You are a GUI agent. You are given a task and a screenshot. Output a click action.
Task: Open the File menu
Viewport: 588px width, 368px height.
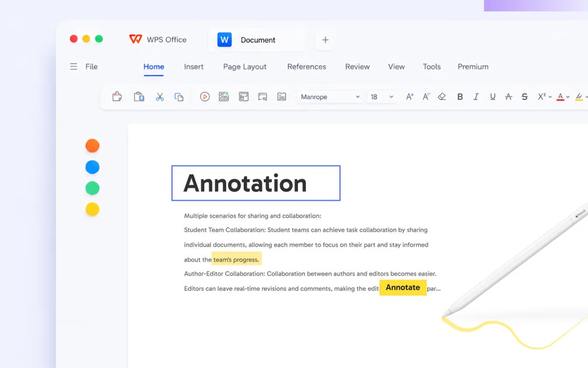pyautogui.click(x=91, y=67)
